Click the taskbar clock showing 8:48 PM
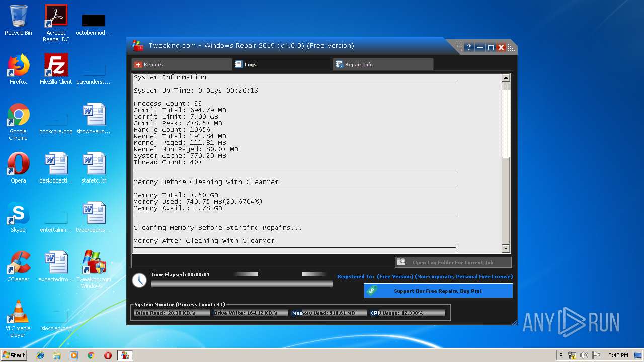644x362 pixels. [x=618, y=355]
